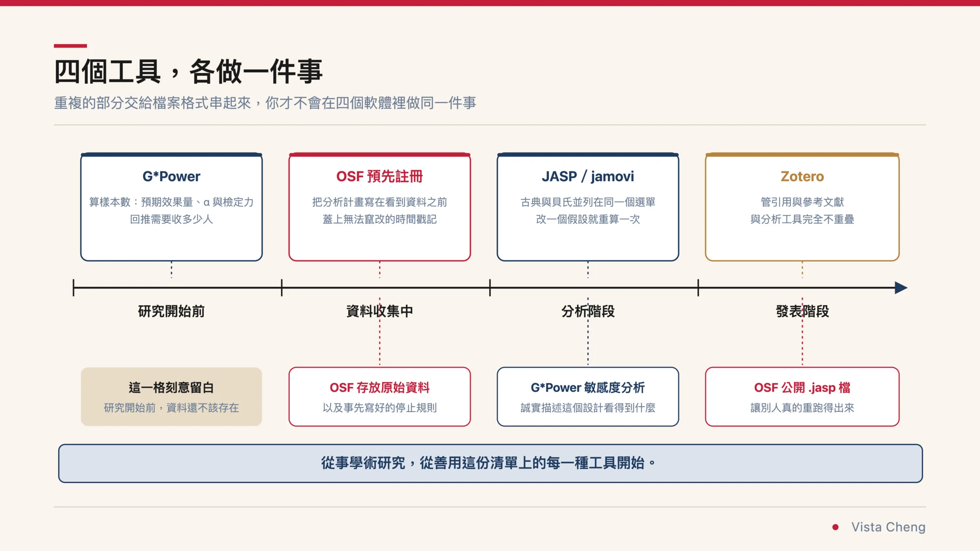Select the timeline label 分析階段

pos(588,311)
